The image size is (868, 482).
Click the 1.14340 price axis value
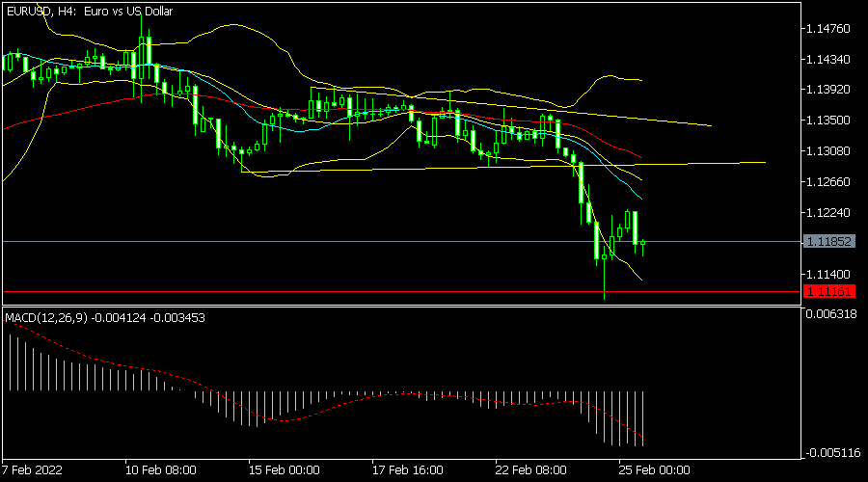point(828,59)
